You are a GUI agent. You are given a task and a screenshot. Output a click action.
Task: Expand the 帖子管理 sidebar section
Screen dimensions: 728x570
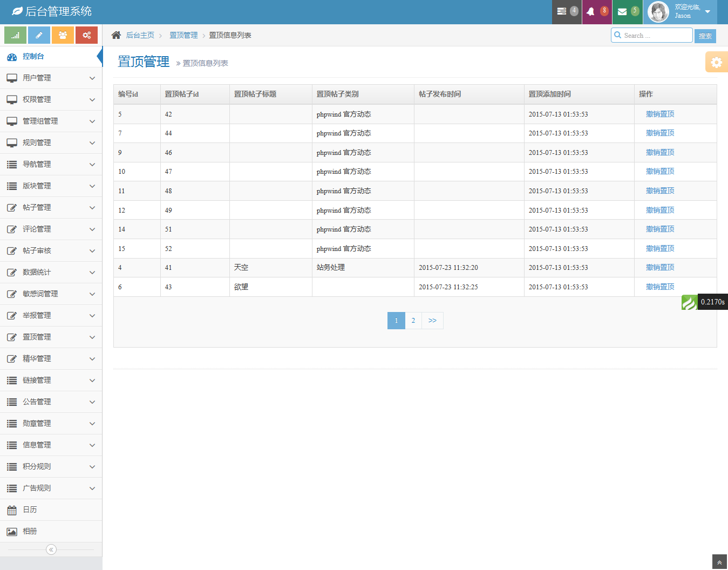tap(51, 207)
